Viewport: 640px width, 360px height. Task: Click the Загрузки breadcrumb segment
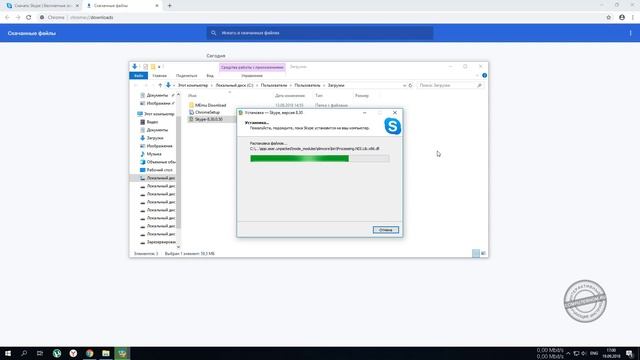(x=336, y=85)
